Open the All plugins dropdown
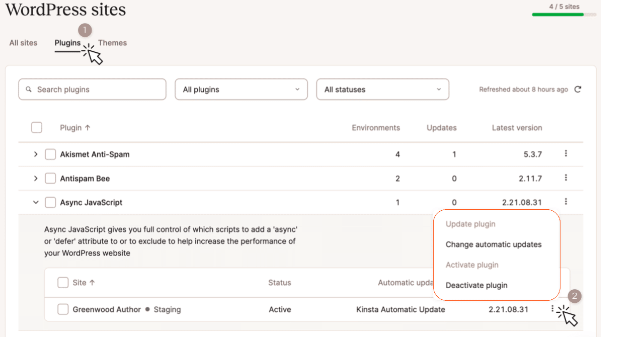Screen dimensions: 644x337 (x=241, y=90)
